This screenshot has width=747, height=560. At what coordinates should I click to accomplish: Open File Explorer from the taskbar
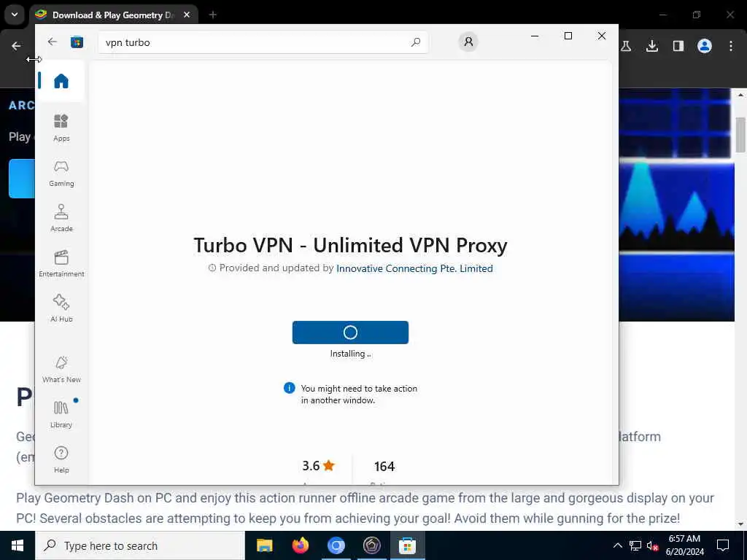264,545
